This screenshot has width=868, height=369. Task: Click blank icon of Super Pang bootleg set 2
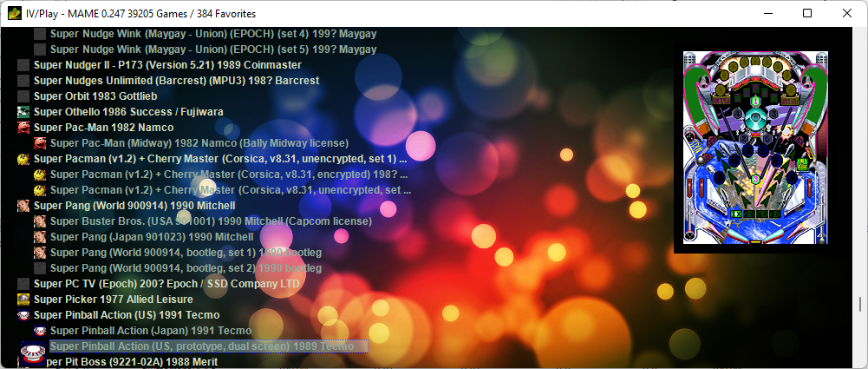click(40, 268)
